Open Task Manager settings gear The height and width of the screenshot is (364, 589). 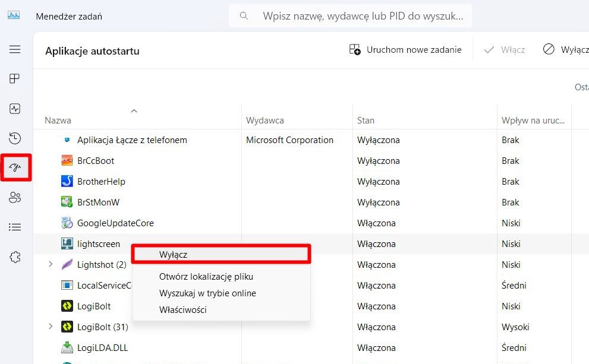click(x=15, y=257)
